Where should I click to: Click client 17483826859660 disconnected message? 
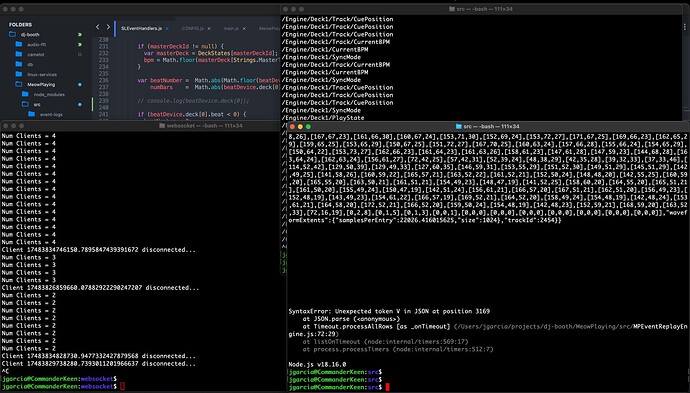pos(100,288)
